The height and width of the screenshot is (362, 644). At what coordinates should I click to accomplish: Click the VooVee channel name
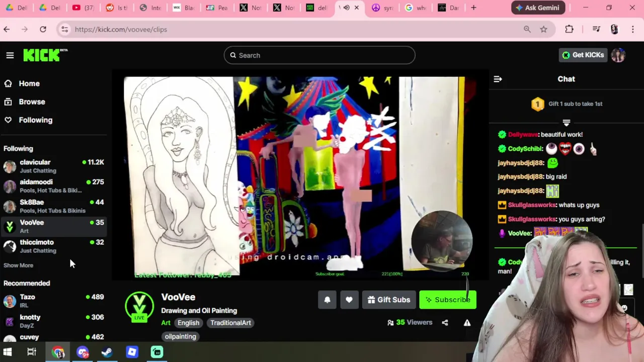click(x=178, y=297)
